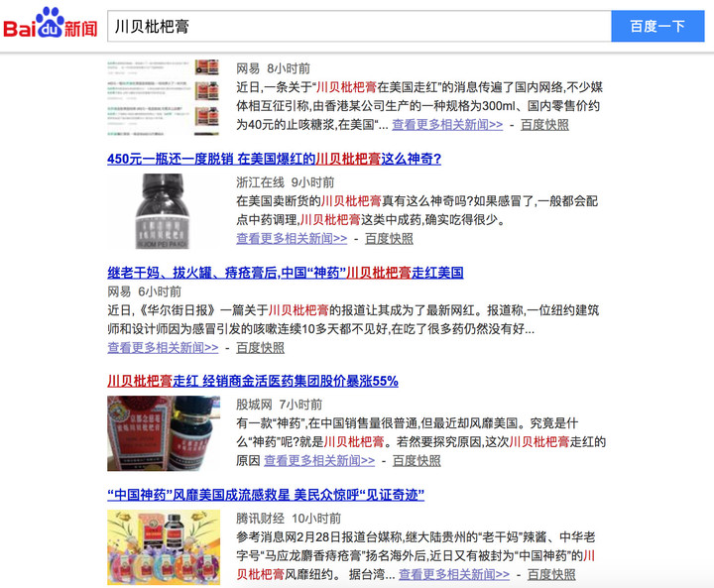Open 百度快照 for the 网易 6小时前 result

[261, 348]
